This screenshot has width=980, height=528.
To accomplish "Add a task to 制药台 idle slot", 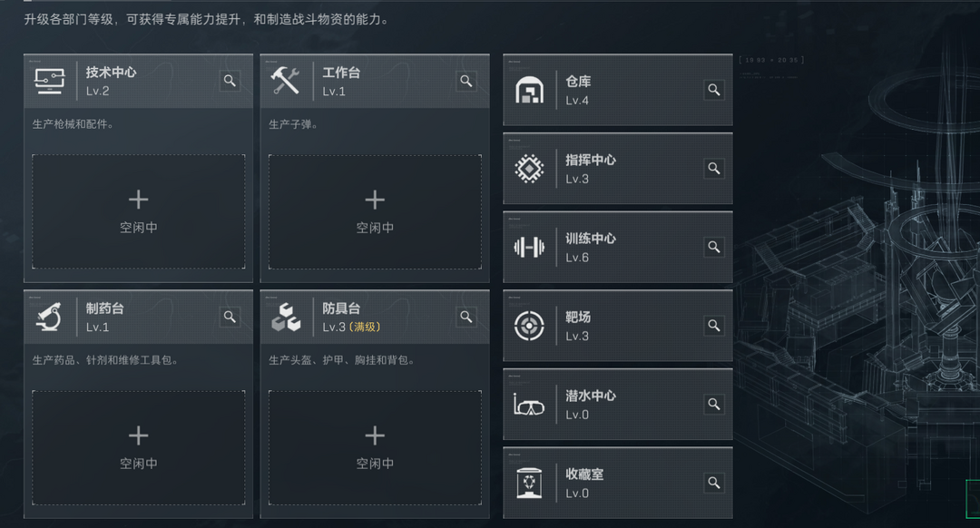I will tap(139, 447).
